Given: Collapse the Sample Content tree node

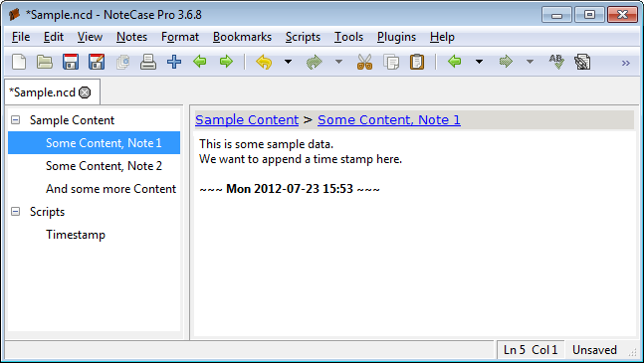Looking at the screenshot, I should pyautogui.click(x=15, y=119).
